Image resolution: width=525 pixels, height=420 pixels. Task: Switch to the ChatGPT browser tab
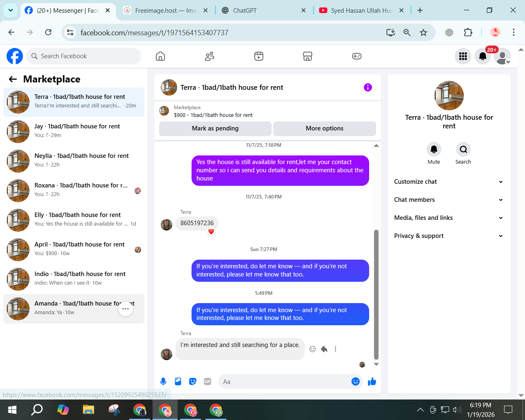[263, 10]
